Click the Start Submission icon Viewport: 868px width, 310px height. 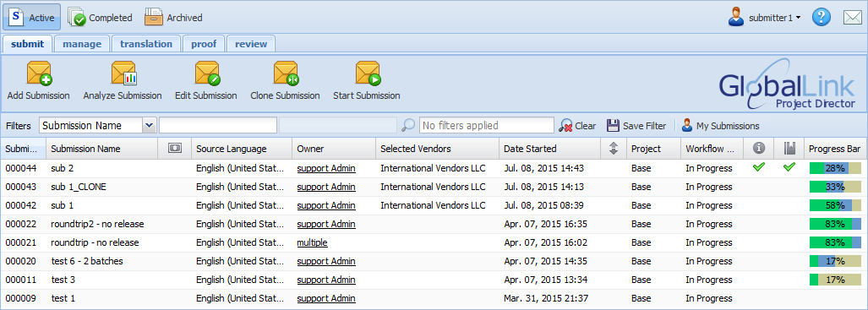tap(367, 73)
